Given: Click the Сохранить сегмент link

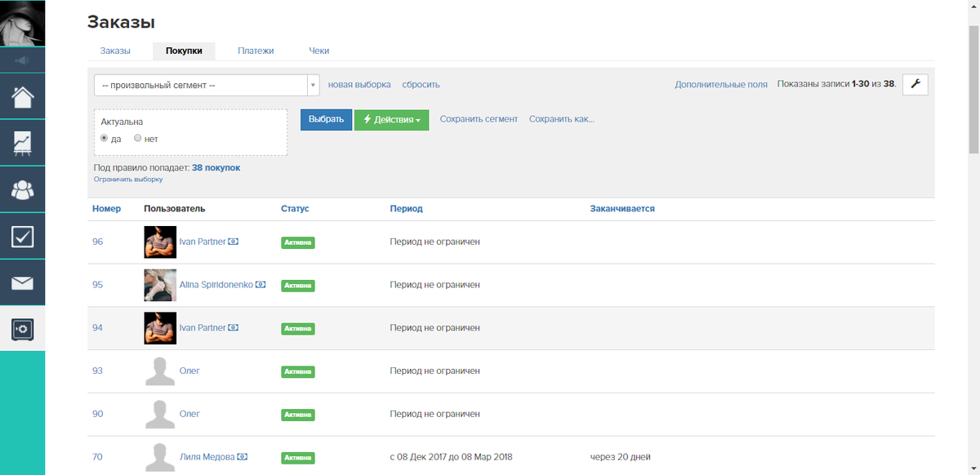Looking at the screenshot, I should click(479, 119).
